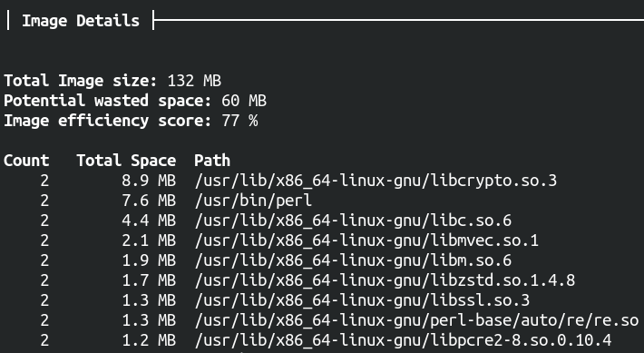Click the 8.9 MB total space value
644x353 pixels.
click(149, 181)
